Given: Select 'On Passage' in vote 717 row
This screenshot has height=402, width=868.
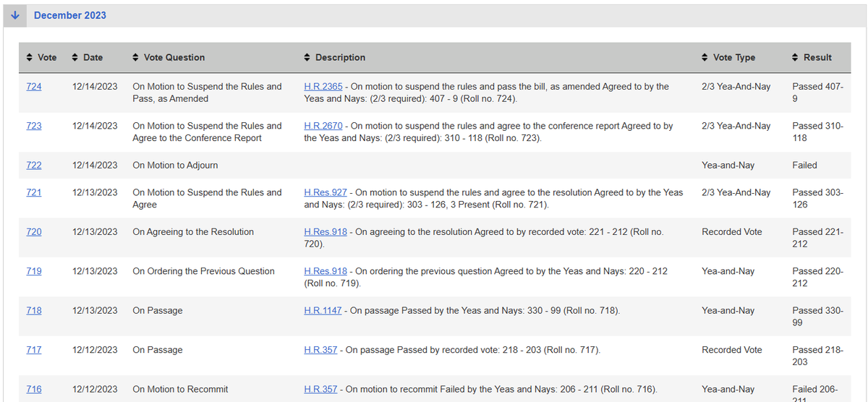Looking at the screenshot, I should tap(157, 350).
